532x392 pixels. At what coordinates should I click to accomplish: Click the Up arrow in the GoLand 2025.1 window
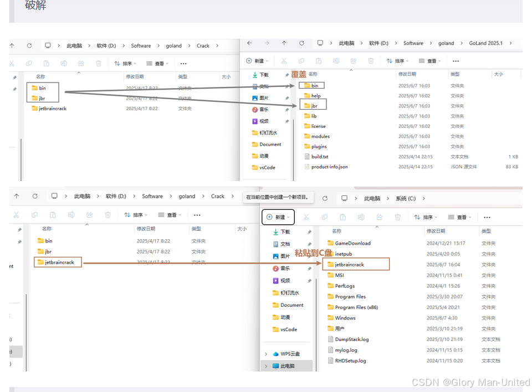click(x=284, y=43)
